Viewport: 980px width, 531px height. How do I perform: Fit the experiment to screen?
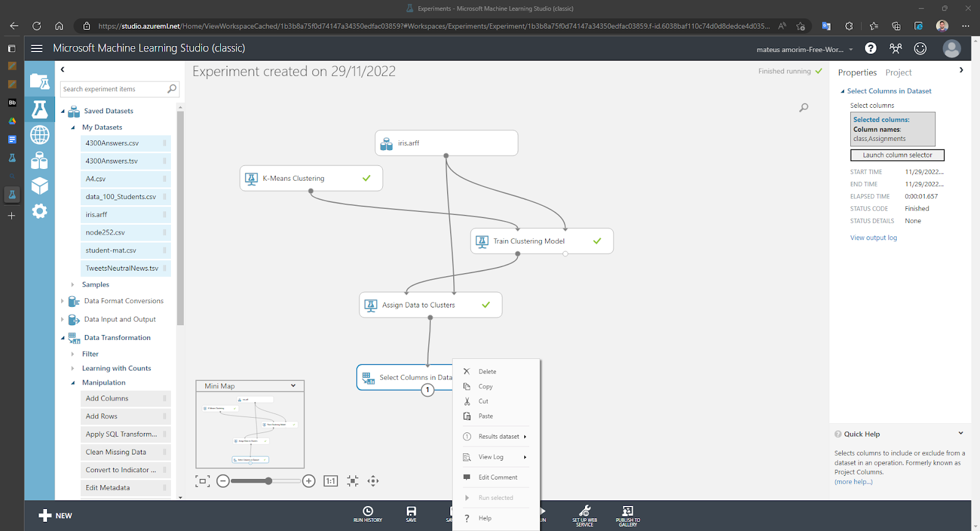tap(202, 481)
